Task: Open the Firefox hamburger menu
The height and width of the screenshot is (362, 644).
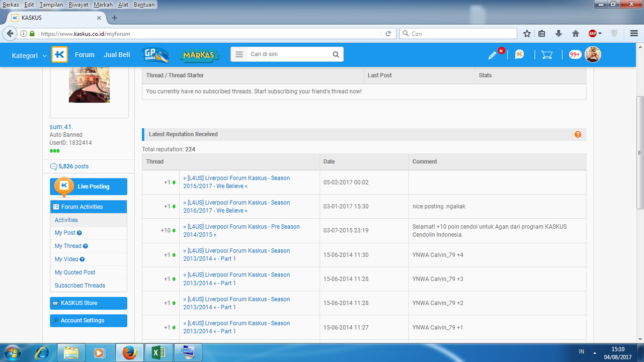Action: 634,34
